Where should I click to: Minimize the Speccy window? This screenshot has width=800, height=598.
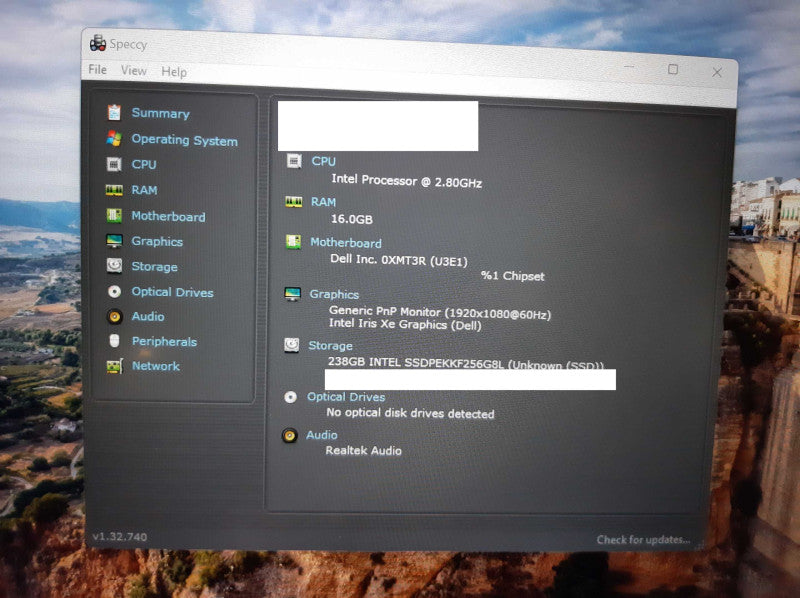[x=629, y=66]
